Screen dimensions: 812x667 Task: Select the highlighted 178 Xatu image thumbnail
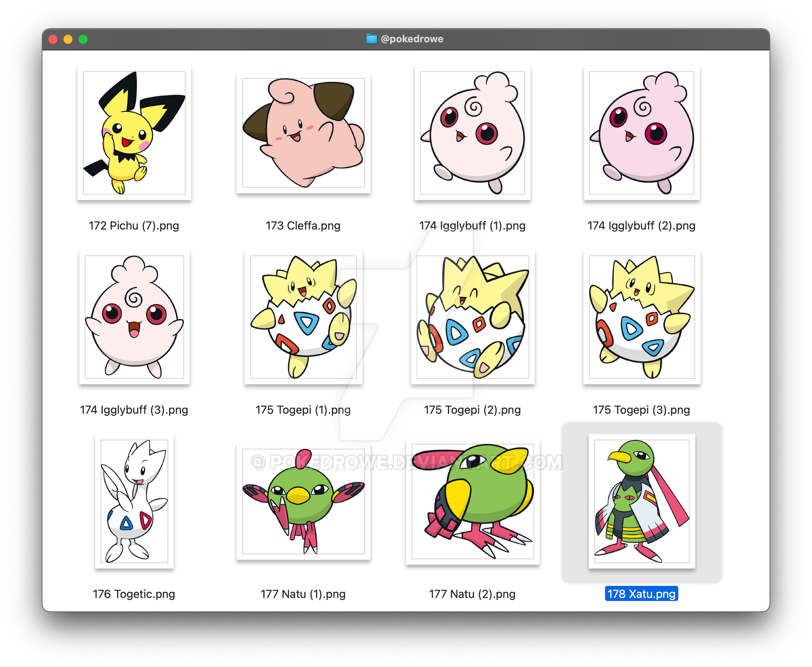pos(642,501)
